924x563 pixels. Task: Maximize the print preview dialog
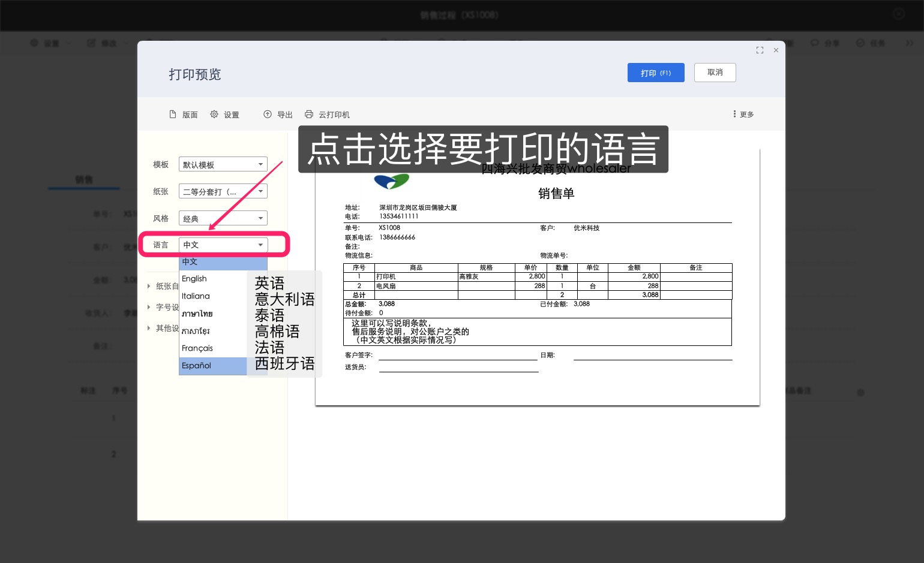[760, 50]
